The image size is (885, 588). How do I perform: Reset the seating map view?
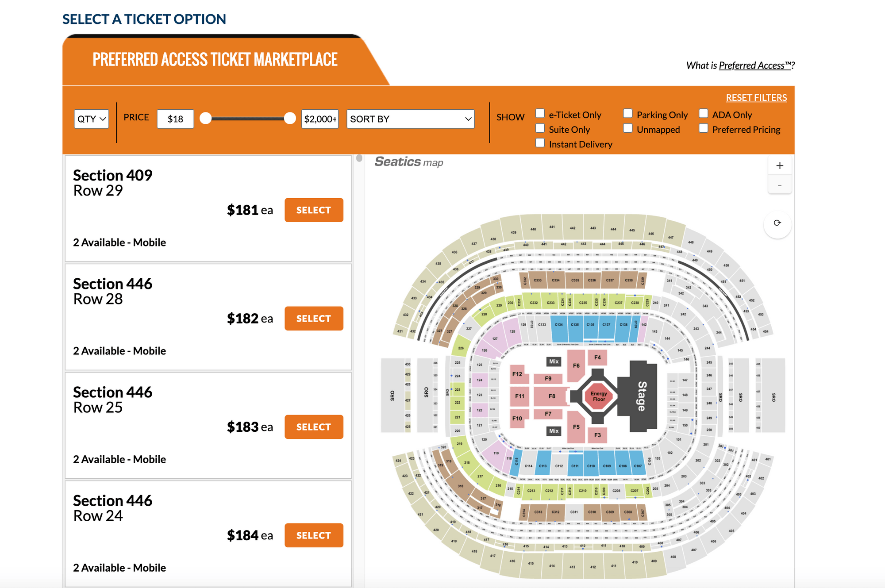click(777, 223)
